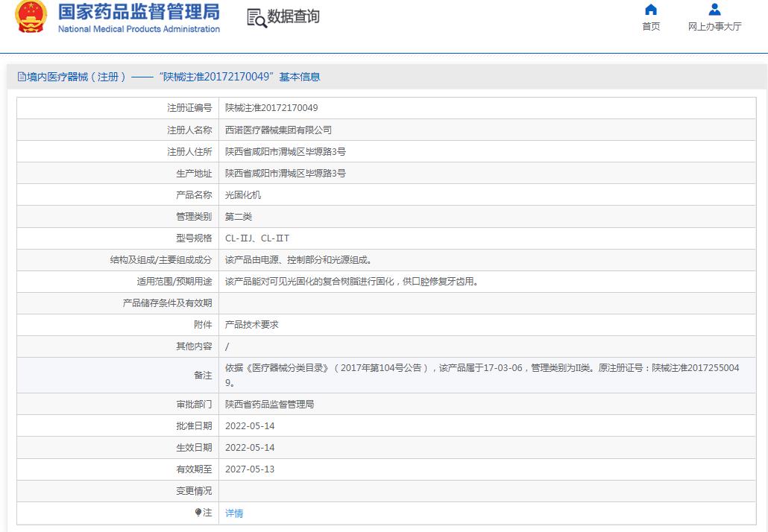Go to 首页 home icon
Image resolution: width=768 pixels, height=532 pixels.
650,9
